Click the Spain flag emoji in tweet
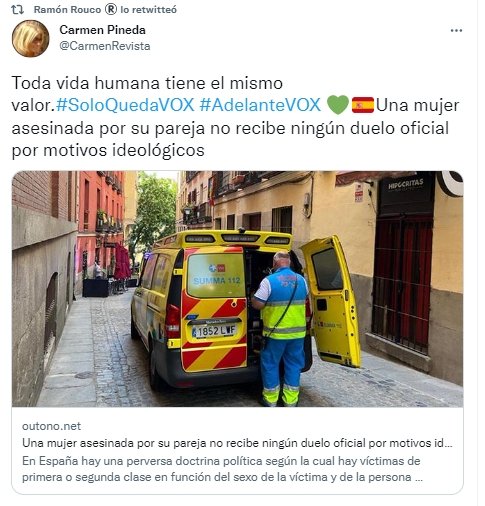This screenshot has width=485, height=506. (363, 105)
